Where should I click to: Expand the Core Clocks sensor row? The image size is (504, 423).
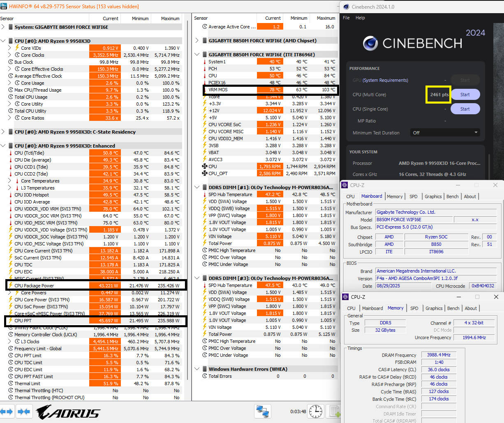click(x=10, y=55)
